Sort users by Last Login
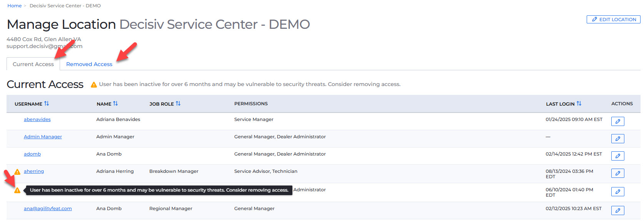The image size is (644, 222). 579,104
